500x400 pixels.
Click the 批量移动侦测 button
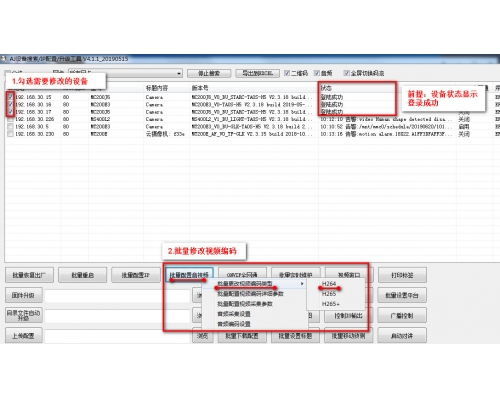(x=349, y=336)
